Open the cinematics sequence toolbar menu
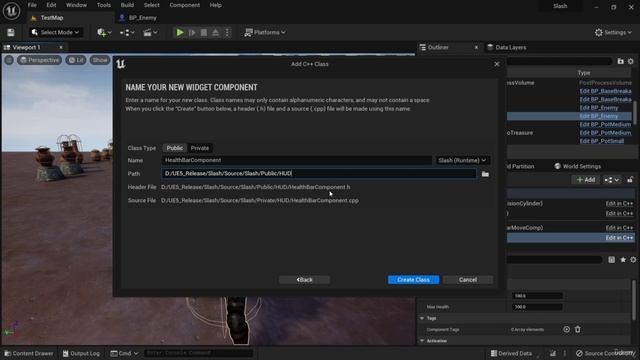 click(x=150, y=32)
